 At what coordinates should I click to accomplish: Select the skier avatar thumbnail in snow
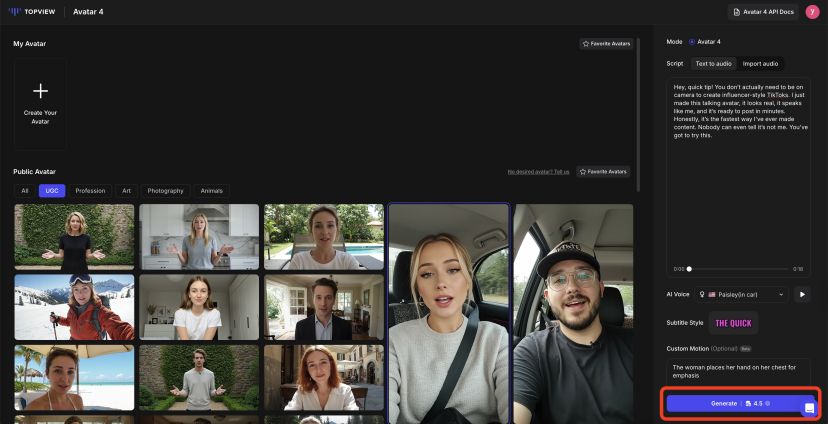click(x=74, y=308)
